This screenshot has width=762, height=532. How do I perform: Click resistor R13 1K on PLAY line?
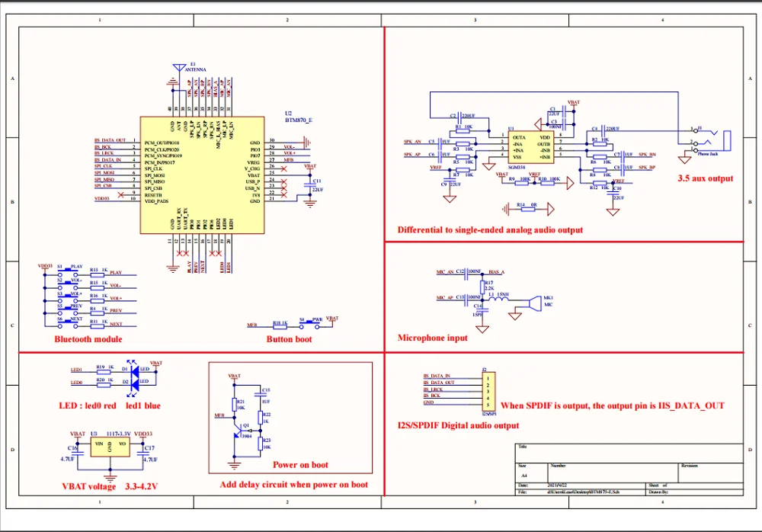[98, 275]
